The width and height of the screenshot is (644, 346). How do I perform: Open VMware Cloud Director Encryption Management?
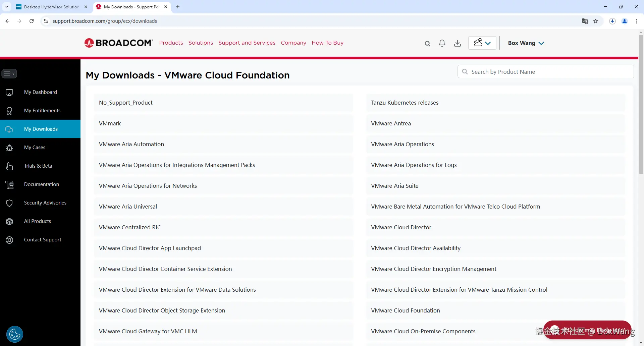pyautogui.click(x=496, y=269)
